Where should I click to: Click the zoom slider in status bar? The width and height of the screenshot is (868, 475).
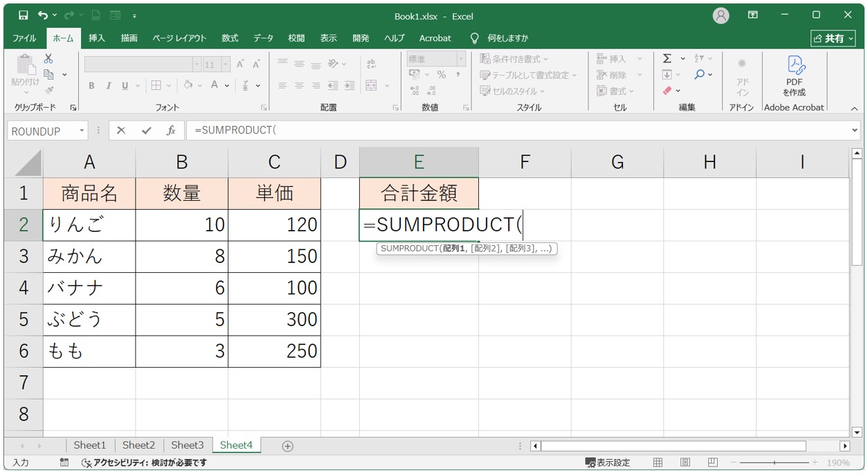click(x=774, y=463)
